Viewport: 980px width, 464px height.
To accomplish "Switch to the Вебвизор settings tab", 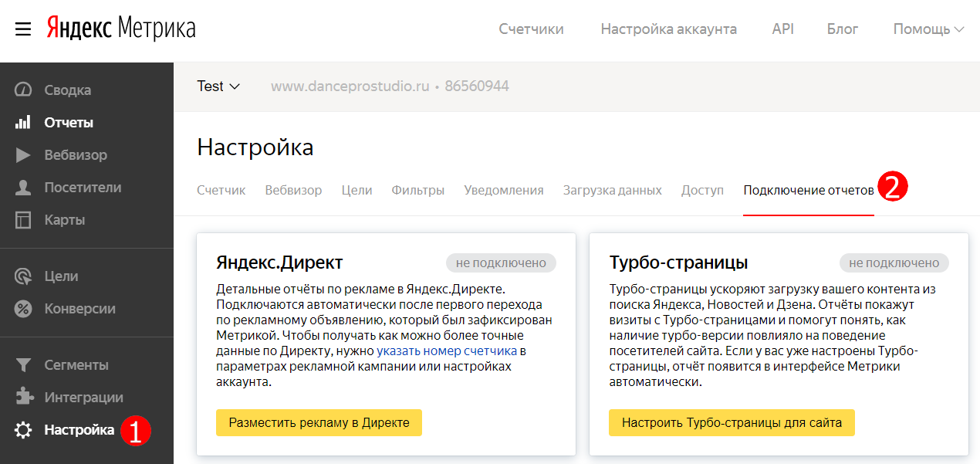I will [x=293, y=190].
